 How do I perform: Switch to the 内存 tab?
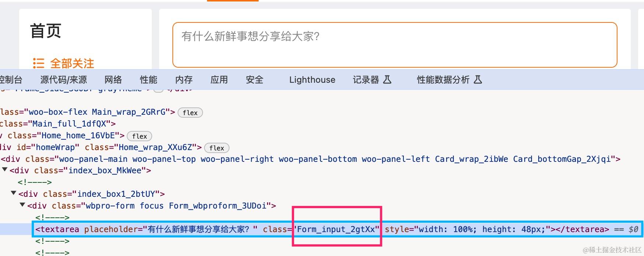pos(184,79)
